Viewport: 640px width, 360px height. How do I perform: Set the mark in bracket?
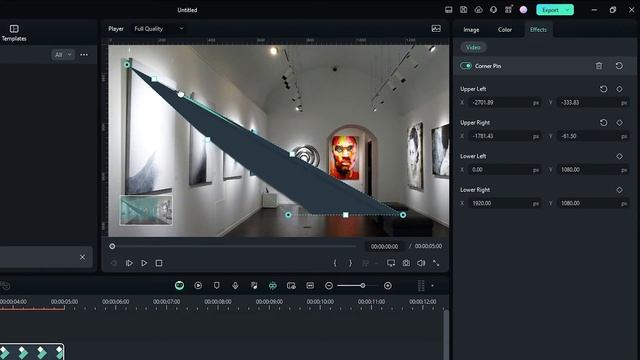(335, 263)
